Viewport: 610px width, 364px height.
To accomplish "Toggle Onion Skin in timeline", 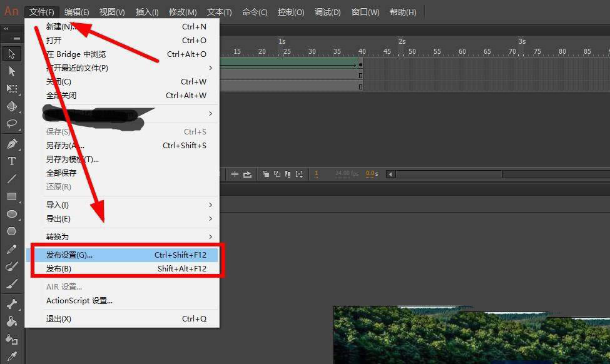I will (266, 174).
